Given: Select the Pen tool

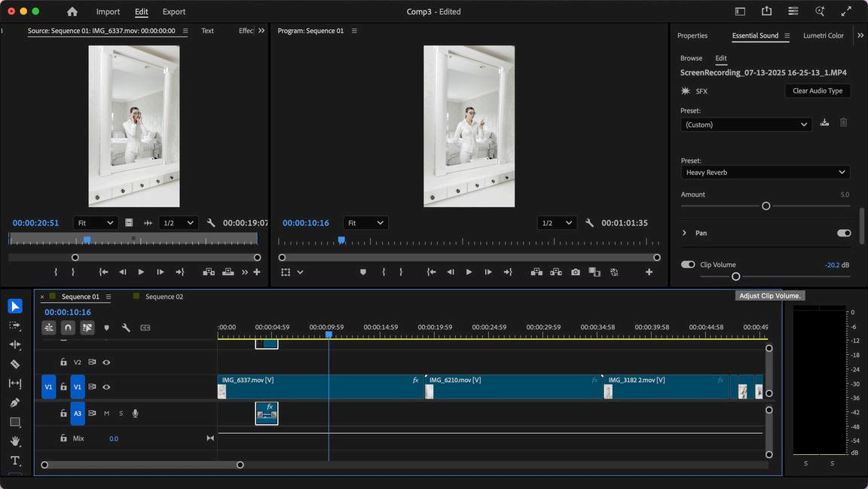Looking at the screenshot, I should [14, 403].
